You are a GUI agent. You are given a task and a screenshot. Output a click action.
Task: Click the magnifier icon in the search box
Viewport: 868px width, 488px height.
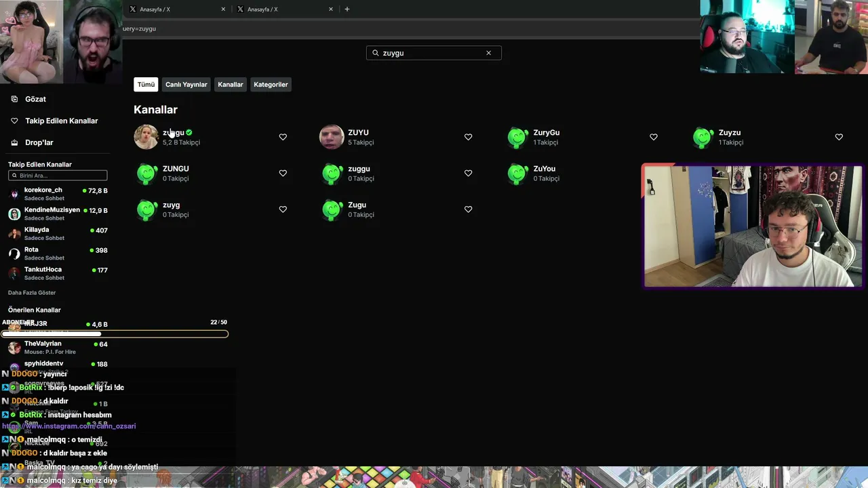pyautogui.click(x=376, y=53)
